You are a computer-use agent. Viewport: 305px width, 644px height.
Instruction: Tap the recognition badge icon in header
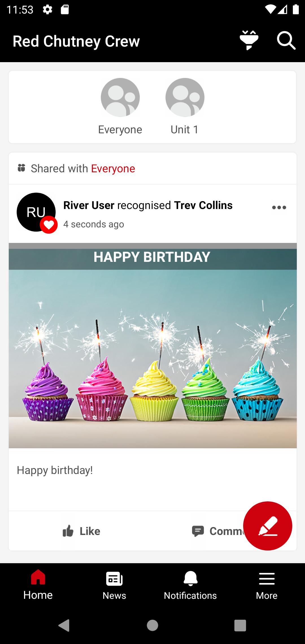click(249, 40)
